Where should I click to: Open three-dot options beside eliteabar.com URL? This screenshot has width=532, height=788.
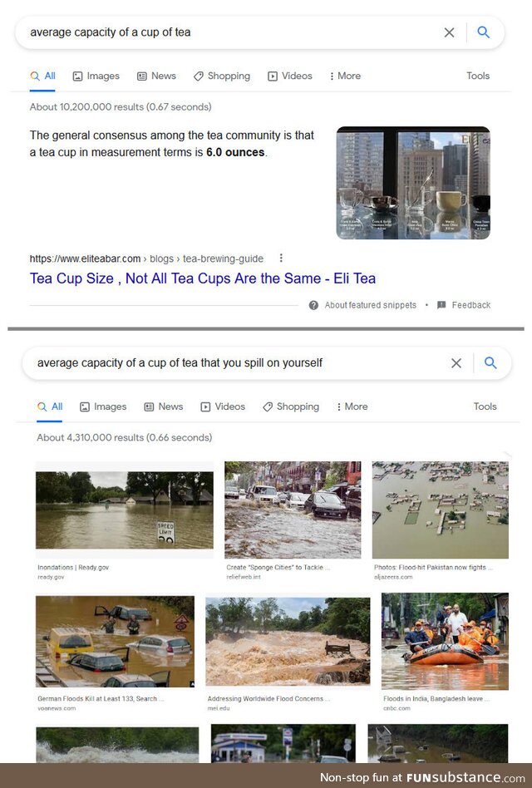(281, 259)
